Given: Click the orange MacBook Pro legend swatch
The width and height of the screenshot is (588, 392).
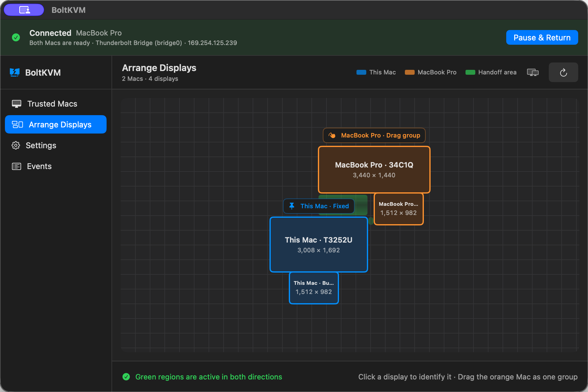Looking at the screenshot, I should [x=410, y=72].
